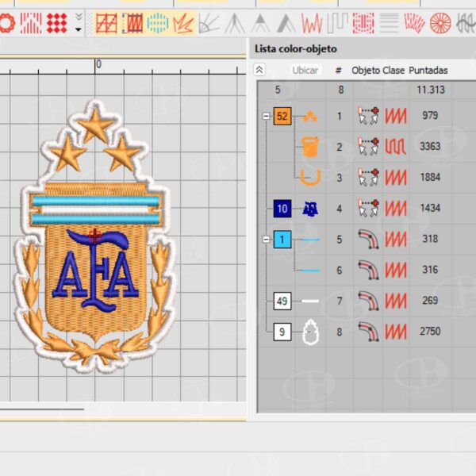Click the horizontal scrollbar below the canvas
Image resolution: width=476 pixels, height=476 pixels.
[42, 409]
